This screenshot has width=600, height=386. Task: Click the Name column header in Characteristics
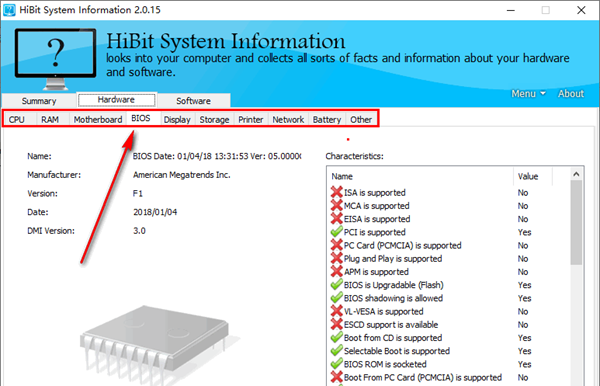pos(420,176)
